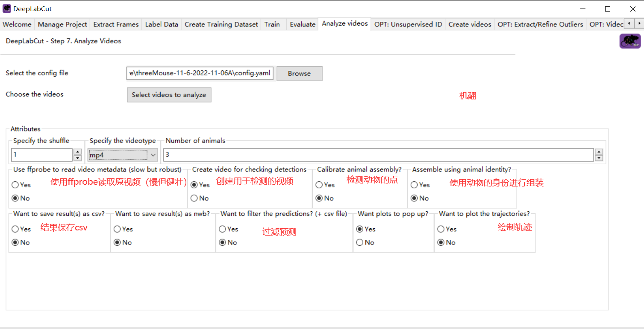This screenshot has height=329, width=644.
Task: Click Select videos to analyze button
Action: coord(169,95)
